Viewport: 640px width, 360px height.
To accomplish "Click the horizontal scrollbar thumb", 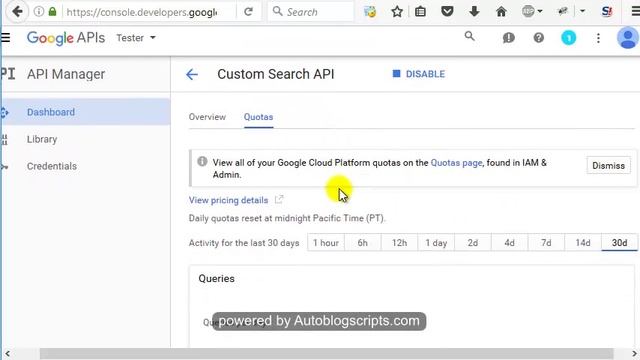I will tap(327, 353).
